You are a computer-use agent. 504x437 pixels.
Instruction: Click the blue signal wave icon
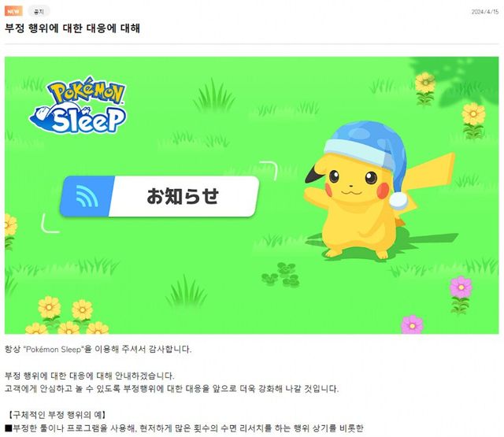pos(87,196)
